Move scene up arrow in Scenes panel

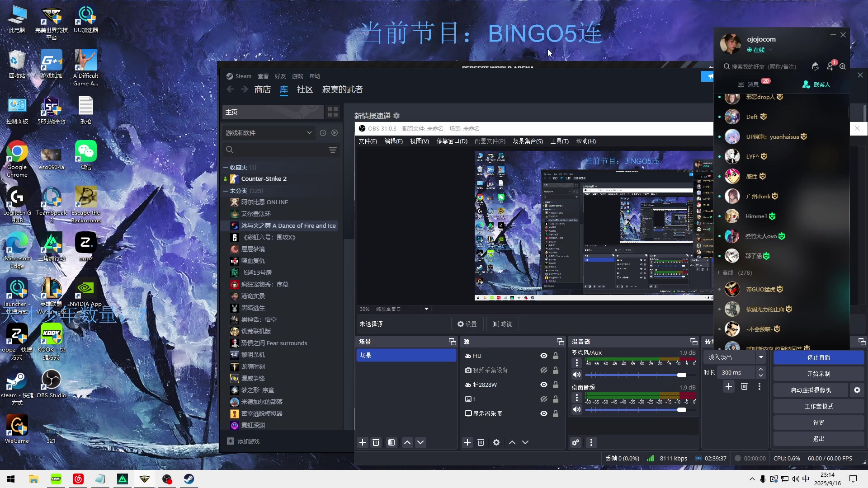tap(407, 442)
